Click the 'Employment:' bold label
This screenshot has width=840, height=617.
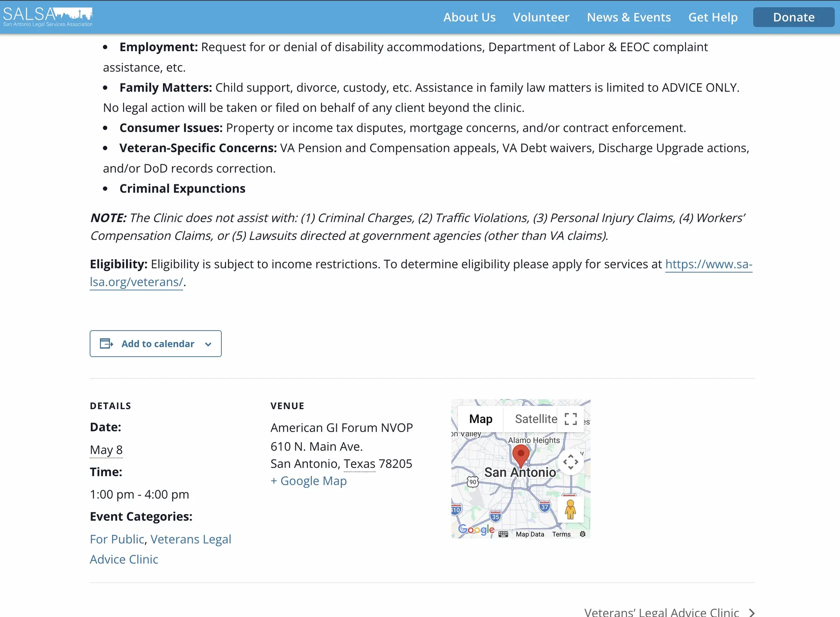159,47
